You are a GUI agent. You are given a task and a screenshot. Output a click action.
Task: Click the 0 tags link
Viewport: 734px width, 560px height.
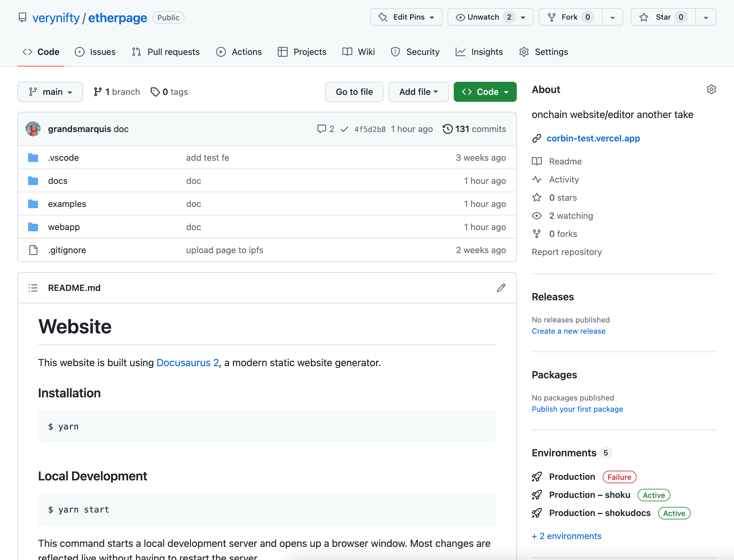pyautogui.click(x=169, y=92)
